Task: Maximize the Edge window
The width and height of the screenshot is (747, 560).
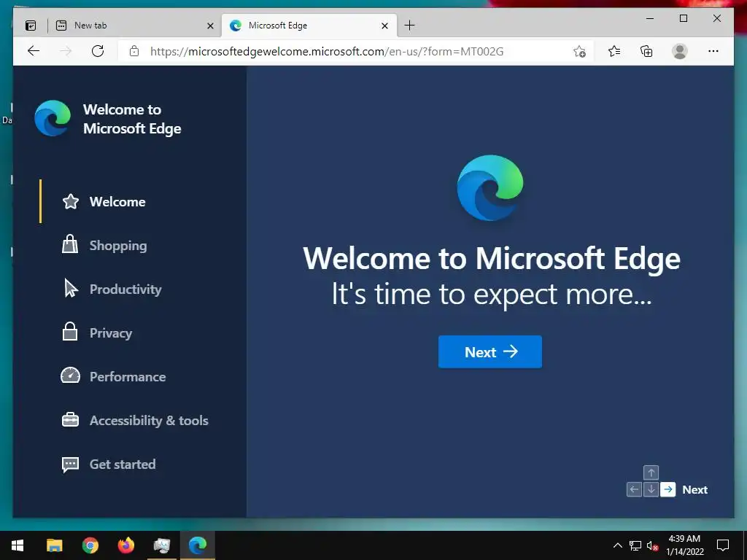Action: tap(683, 18)
